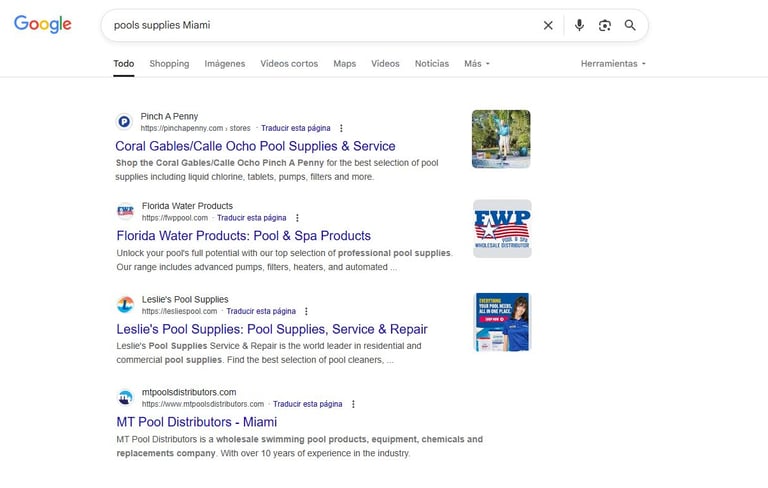
Task: Click the Pinch A Penny result thumbnail
Action: [x=501, y=139]
